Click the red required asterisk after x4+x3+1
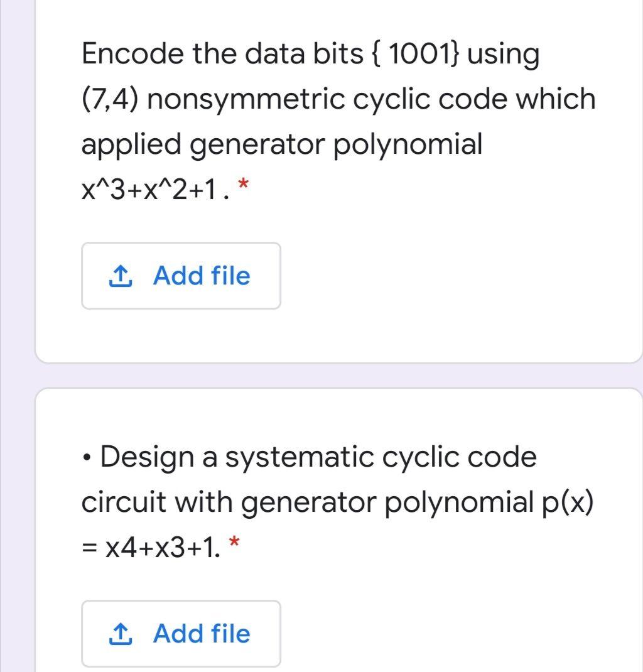The height and width of the screenshot is (672, 643). coord(234,542)
